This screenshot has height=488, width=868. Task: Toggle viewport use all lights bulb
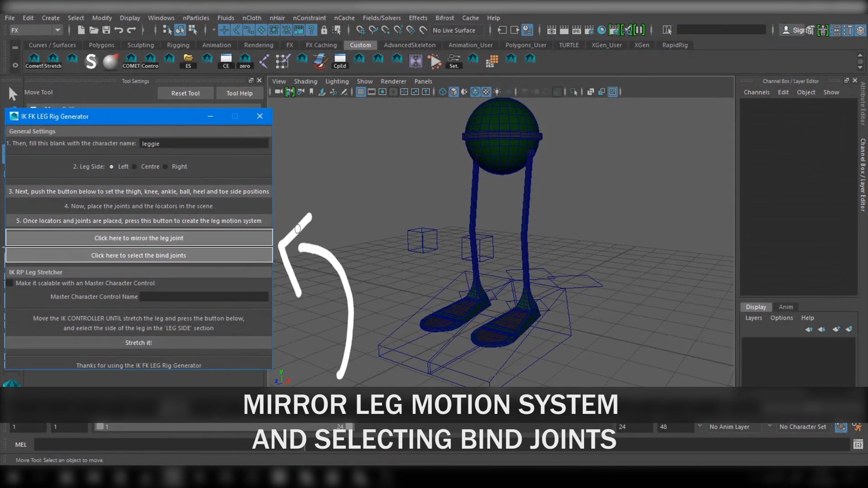click(497, 92)
